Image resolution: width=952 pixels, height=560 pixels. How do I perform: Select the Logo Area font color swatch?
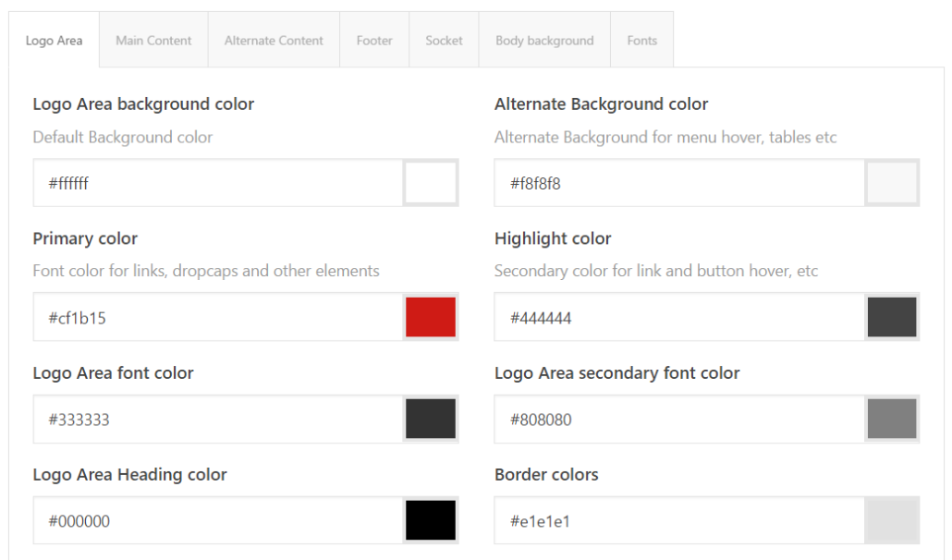pos(431,418)
